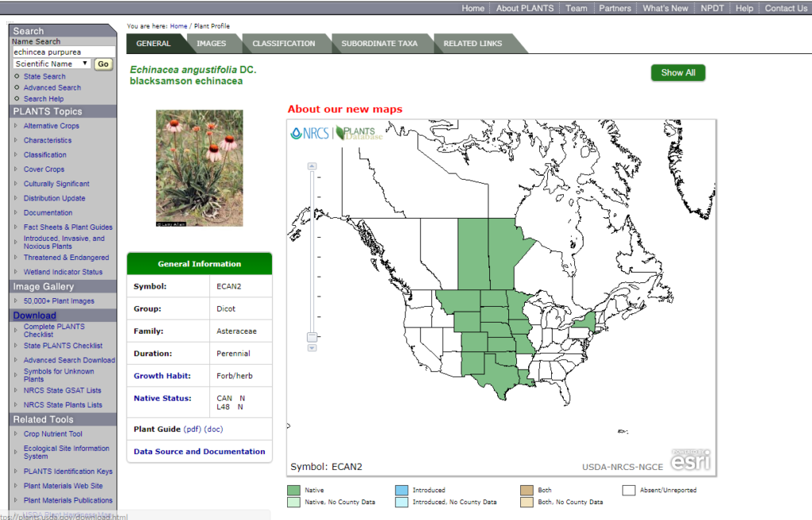Image resolution: width=812 pixels, height=520 pixels.
Task: Switch to the IMAGES tab
Action: click(212, 44)
